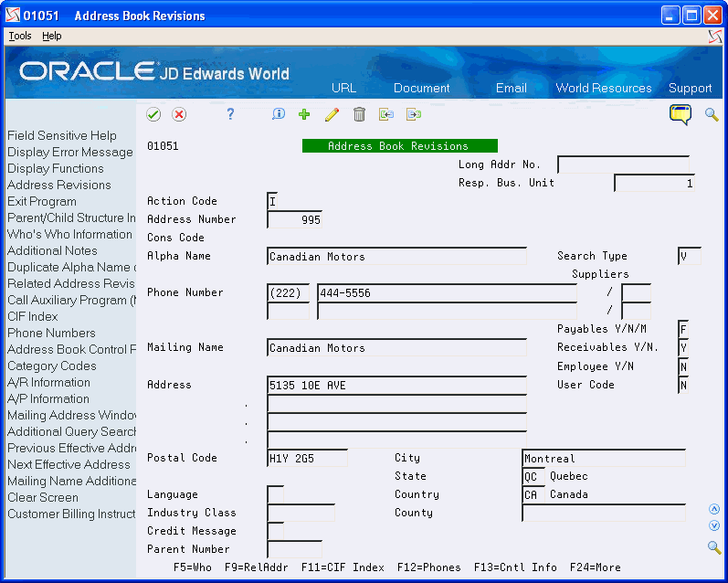728x583 pixels.
Task: Click the scroll down circle arrow
Action: click(714, 525)
